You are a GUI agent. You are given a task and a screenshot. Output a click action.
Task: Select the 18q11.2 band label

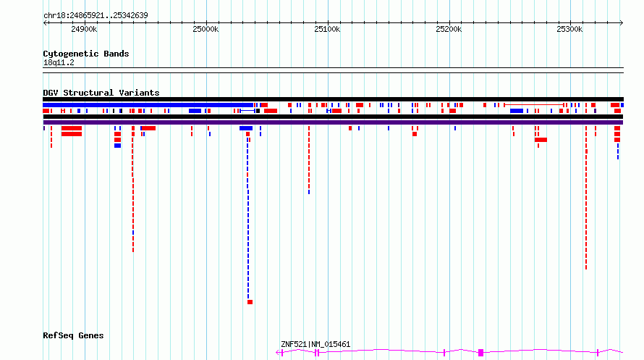point(59,62)
